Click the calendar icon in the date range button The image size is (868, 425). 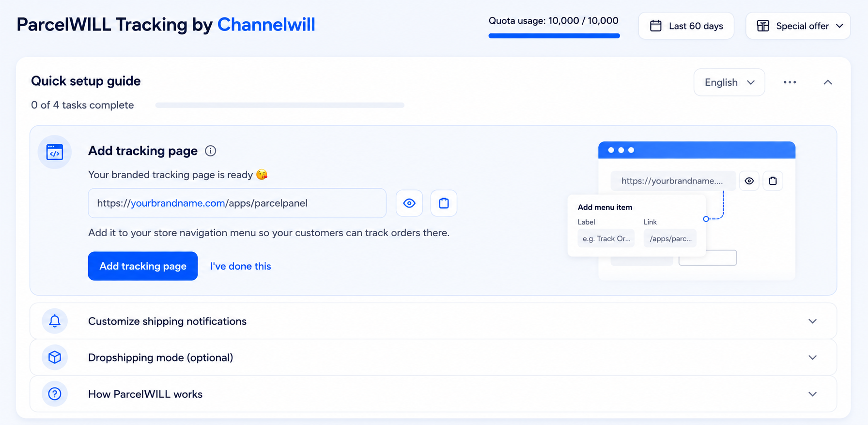point(656,26)
